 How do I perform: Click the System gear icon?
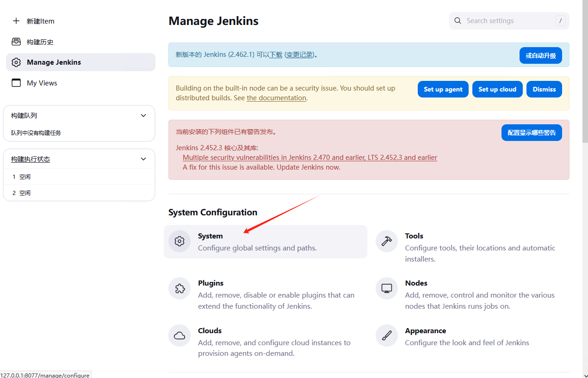click(x=179, y=241)
